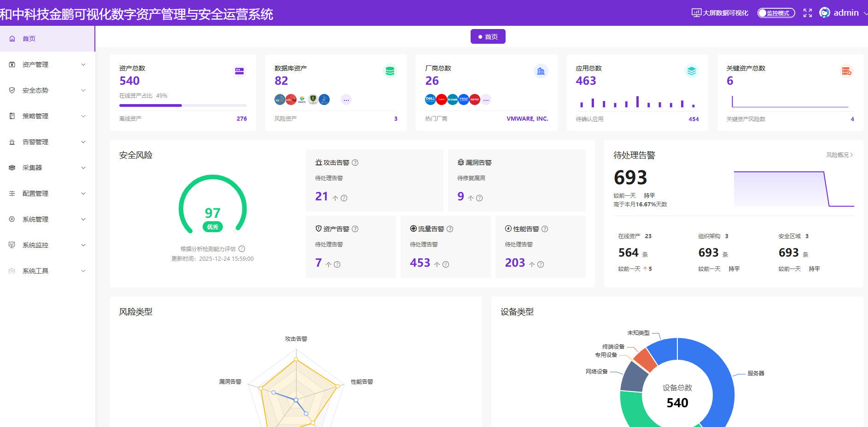Click the 厂商总数 building icon
868x427 pixels.
[x=541, y=71]
